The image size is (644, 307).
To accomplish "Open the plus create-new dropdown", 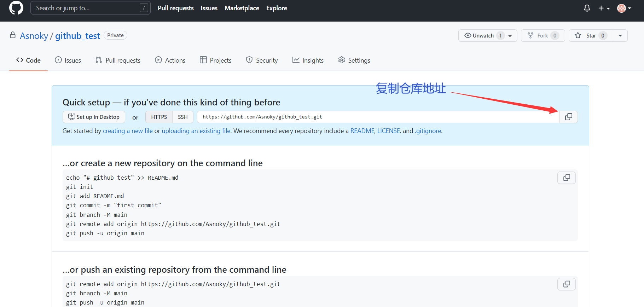I will [x=604, y=8].
